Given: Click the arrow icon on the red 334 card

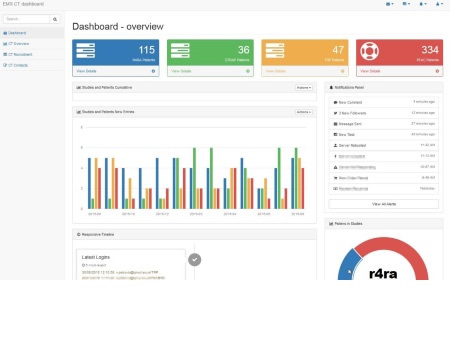Looking at the screenshot, I should 437,71.
